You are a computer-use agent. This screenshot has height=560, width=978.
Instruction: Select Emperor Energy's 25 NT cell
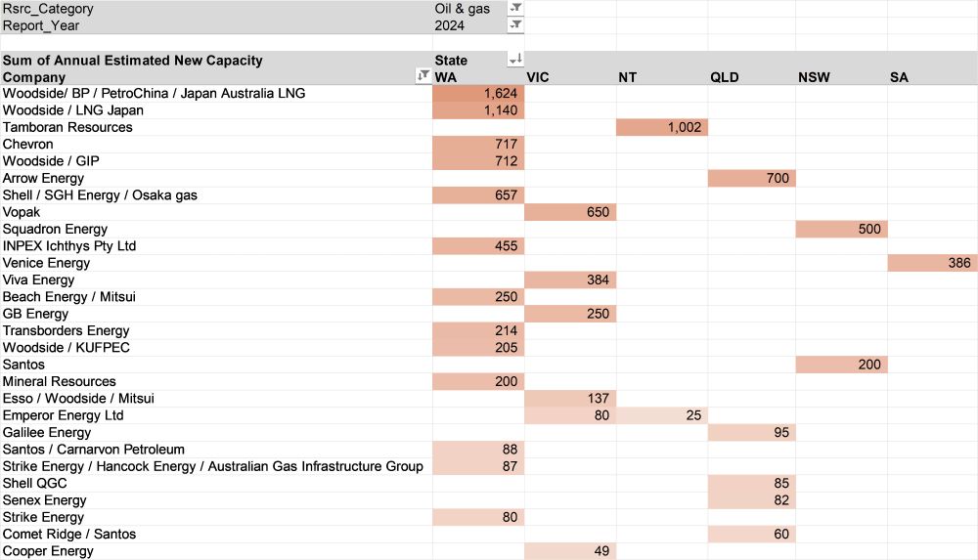pos(662,415)
